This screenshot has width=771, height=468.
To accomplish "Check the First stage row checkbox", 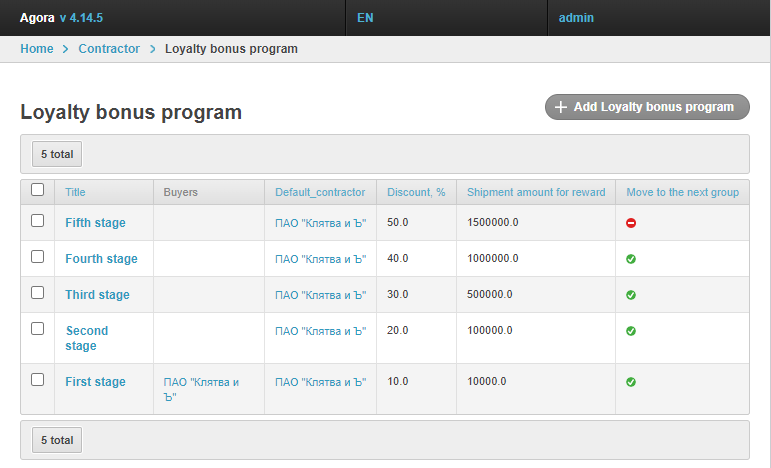I will (38, 380).
